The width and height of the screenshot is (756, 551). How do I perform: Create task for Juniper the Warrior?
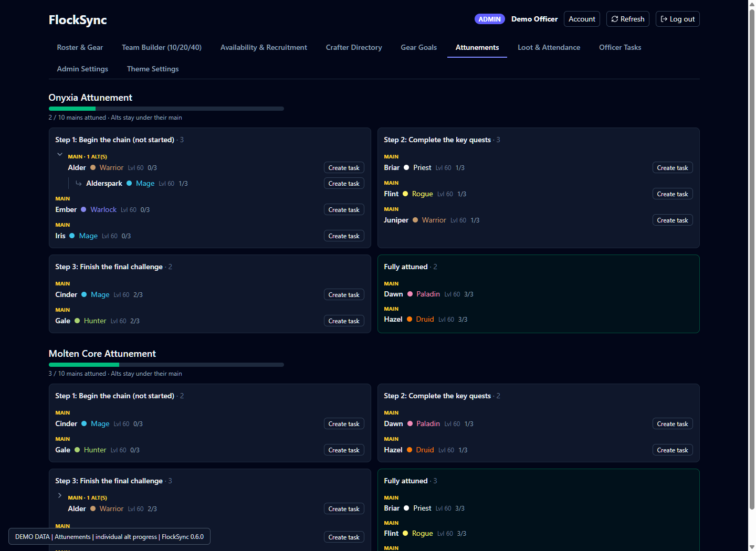pyautogui.click(x=673, y=220)
